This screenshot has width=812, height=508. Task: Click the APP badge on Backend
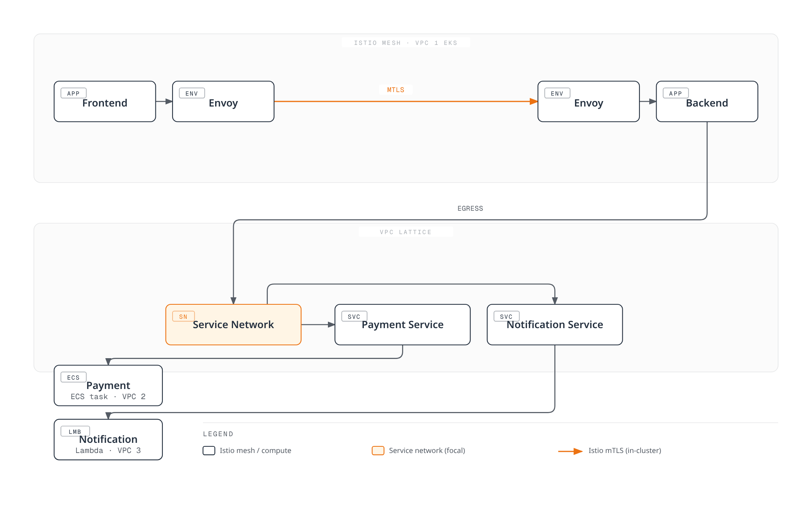click(675, 93)
